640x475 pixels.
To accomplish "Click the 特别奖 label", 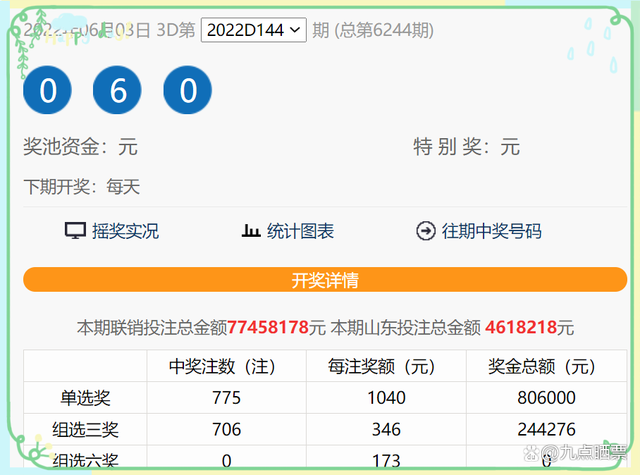I will [x=447, y=146].
